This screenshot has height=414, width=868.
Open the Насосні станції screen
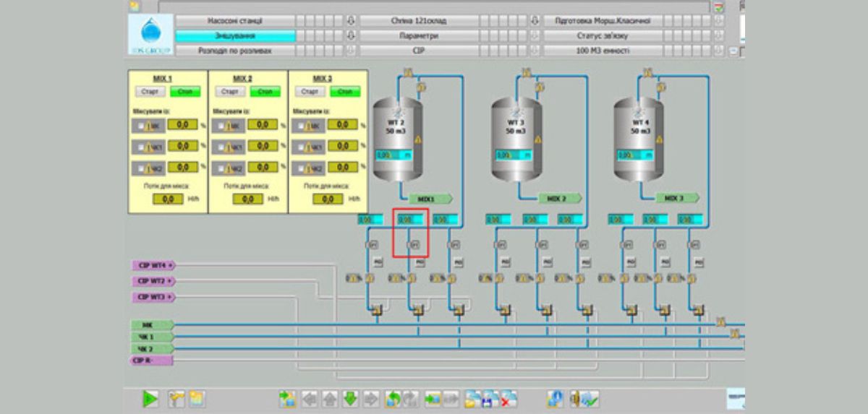click(235, 21)
